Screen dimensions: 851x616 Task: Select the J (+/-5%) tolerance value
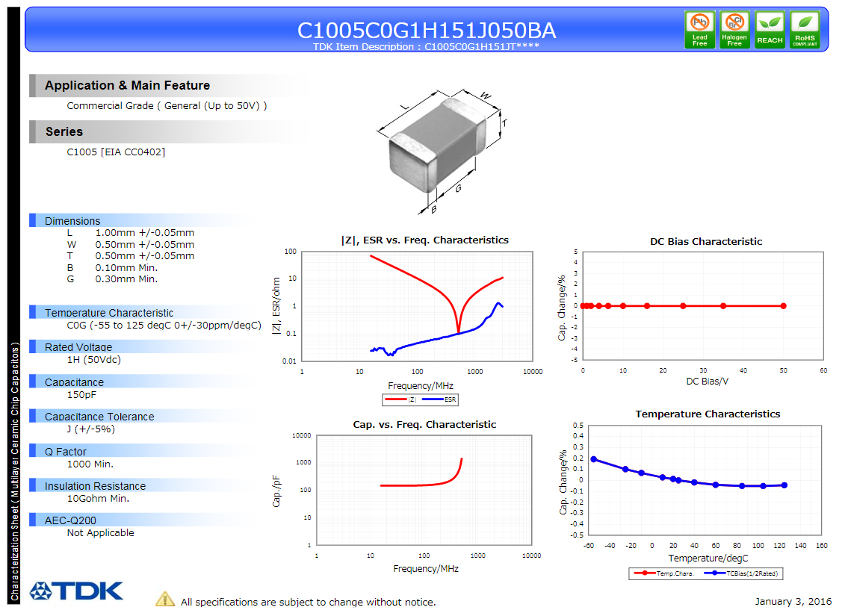[90, 429]
